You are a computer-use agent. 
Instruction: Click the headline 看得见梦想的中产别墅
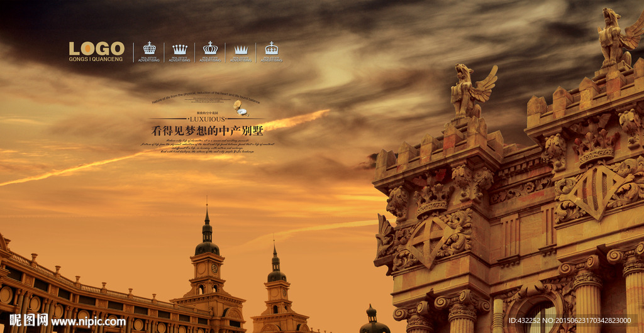[x=207, y=131]
